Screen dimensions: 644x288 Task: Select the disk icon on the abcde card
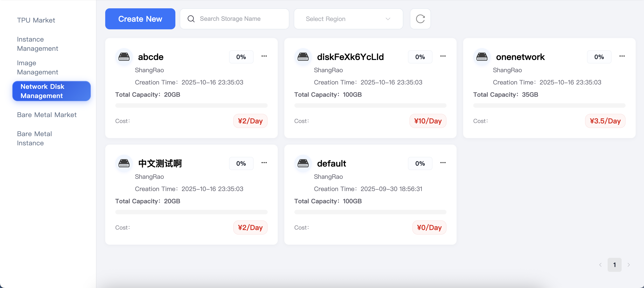pyautogui.click(x=124, y=57)
